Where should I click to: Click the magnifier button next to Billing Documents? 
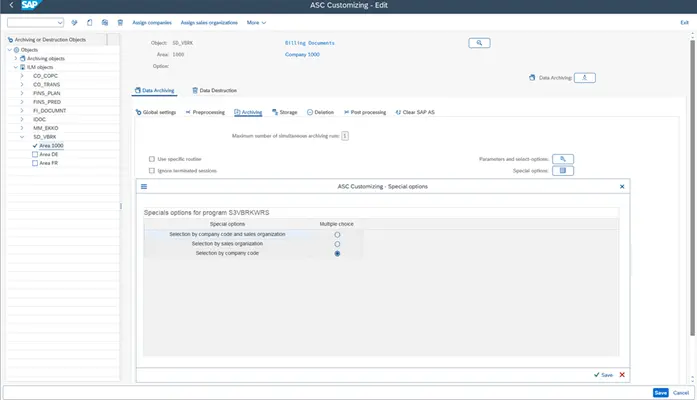tap(479, 43)
